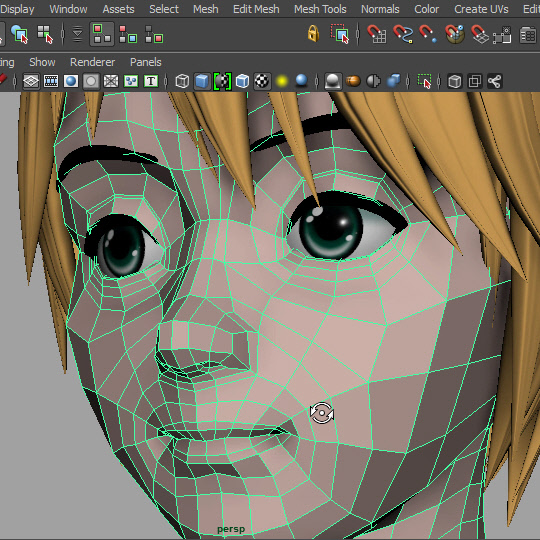Open the Renderer panel menu

92,62
